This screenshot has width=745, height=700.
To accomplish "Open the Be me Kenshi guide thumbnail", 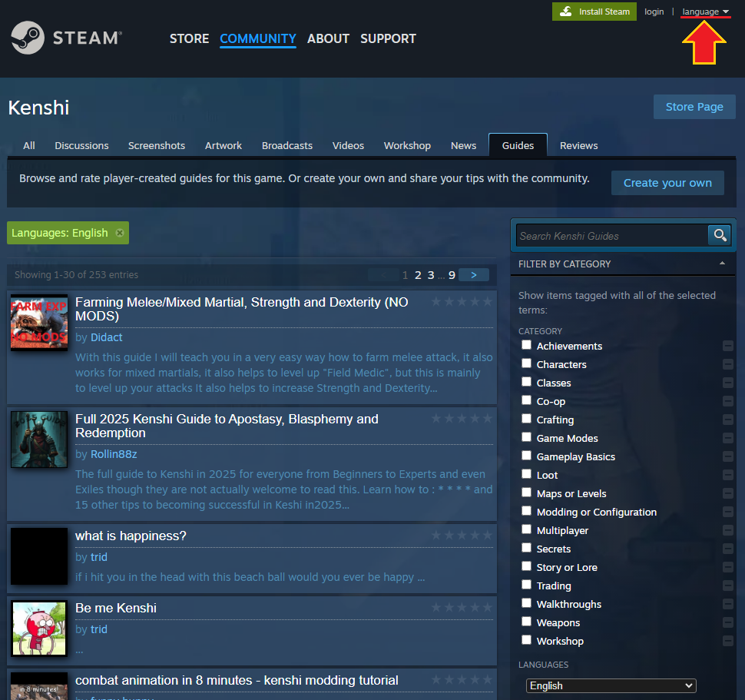I will tap(39, 629).
